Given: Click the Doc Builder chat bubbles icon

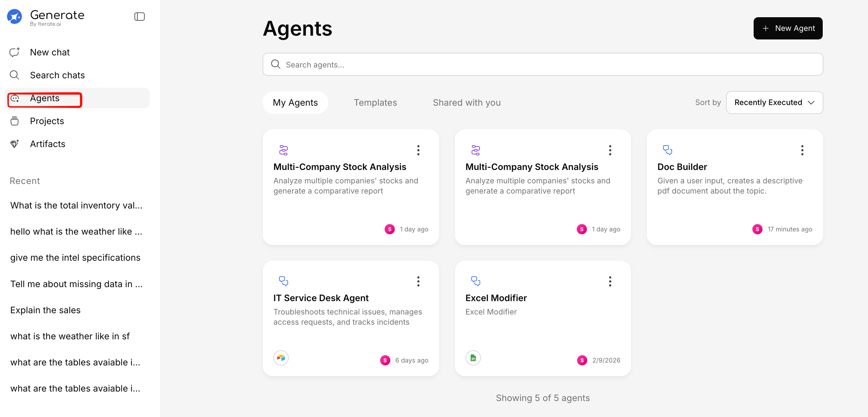Looking at the screenshot, I should click(x=667, y=150).
